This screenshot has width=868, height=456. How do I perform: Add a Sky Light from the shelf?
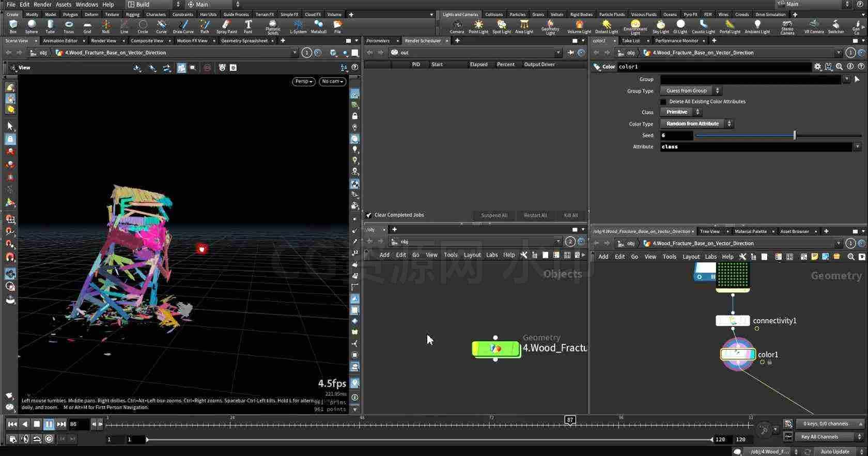click(660, 26)
